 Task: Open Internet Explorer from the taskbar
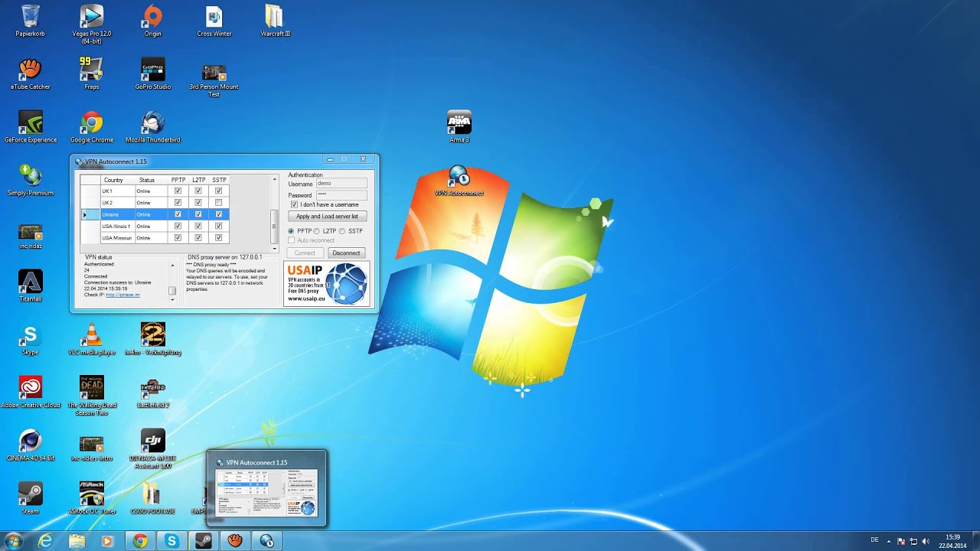[45, 541]
